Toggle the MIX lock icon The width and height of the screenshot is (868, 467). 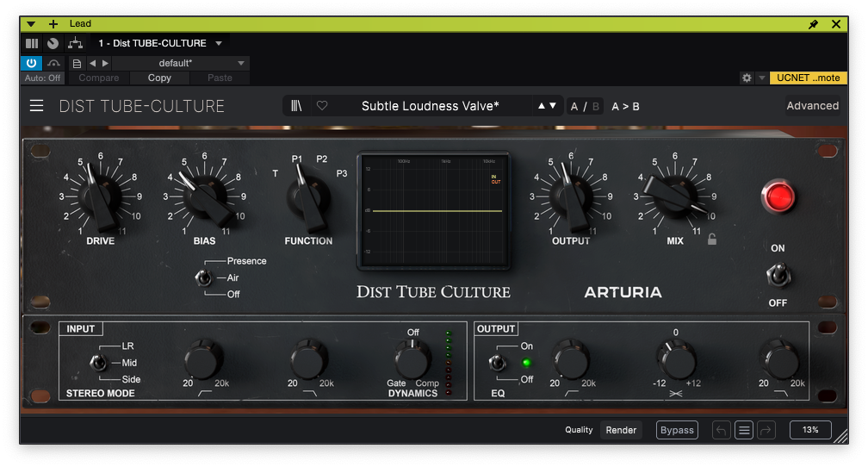[712, 240]
